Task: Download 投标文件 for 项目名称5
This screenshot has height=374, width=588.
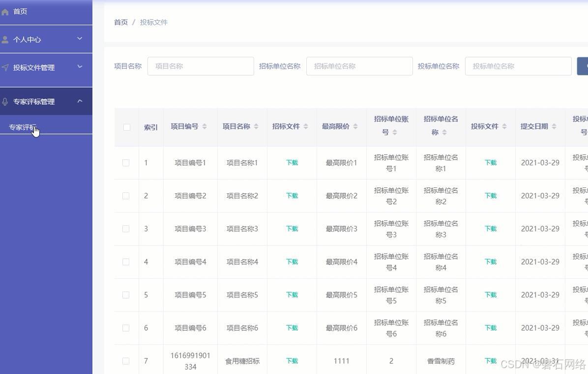Action: click(491, 295)
